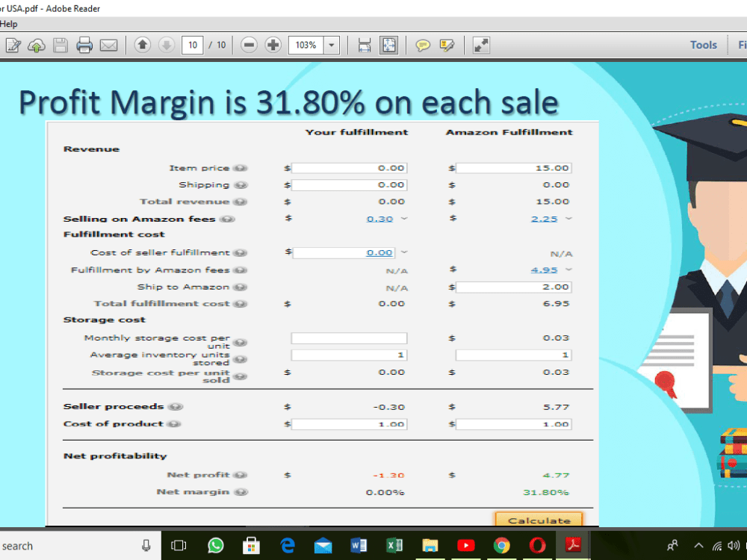The height and width of the screenshot is (560, 747).
Task: Click the Shipping help icon
Action: 241,185
